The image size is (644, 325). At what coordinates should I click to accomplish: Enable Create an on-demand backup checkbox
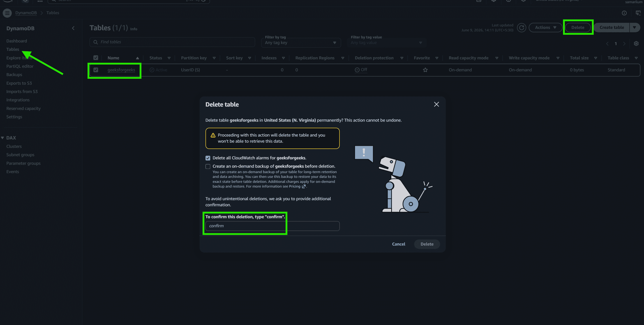coord(208,166)
